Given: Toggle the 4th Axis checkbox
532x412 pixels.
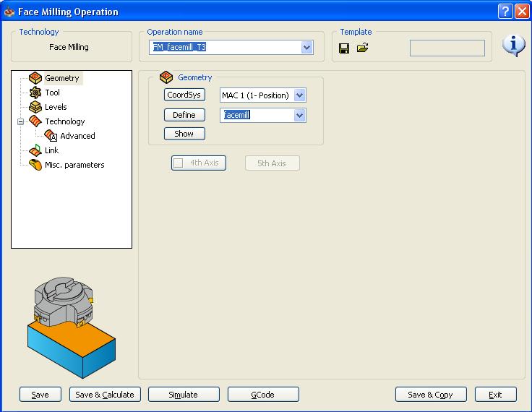Looking at the screenshot, I should tap(178, 163).
